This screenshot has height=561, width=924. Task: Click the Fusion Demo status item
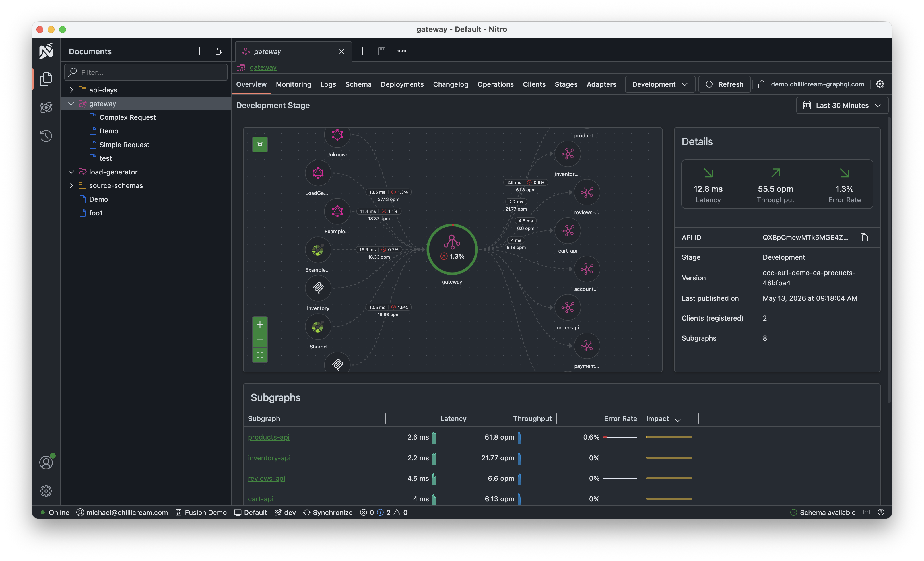click(x=201, y=512)
